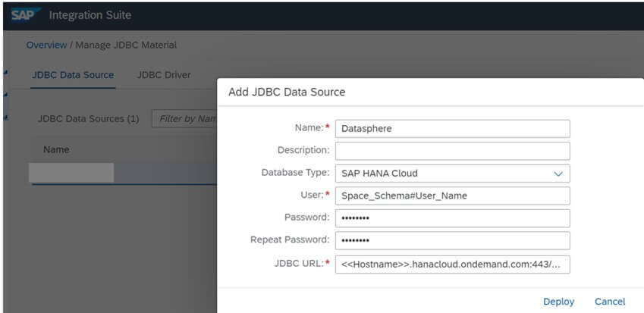The image size is (644, 313).
Task: Edit the JDBC URL field
Action: 452,264
